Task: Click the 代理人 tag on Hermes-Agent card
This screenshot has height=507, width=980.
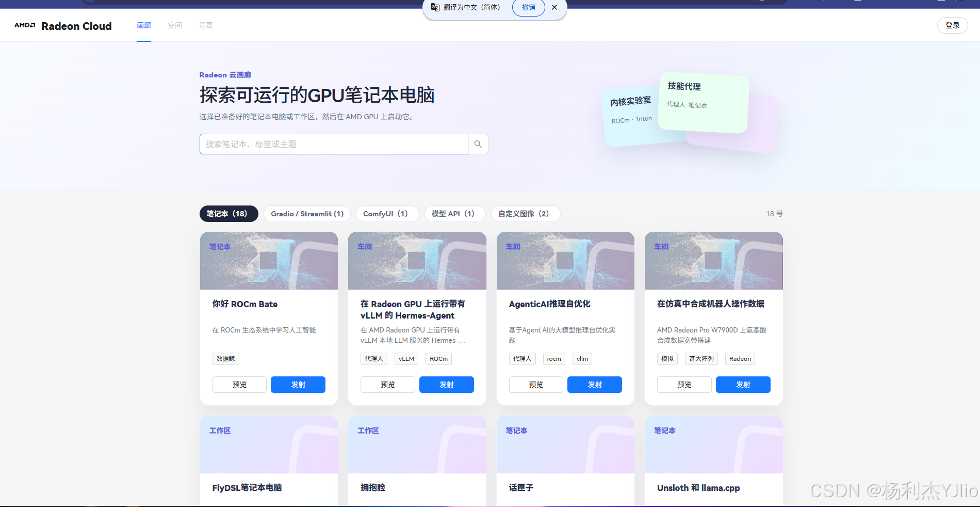Action: 374,359
